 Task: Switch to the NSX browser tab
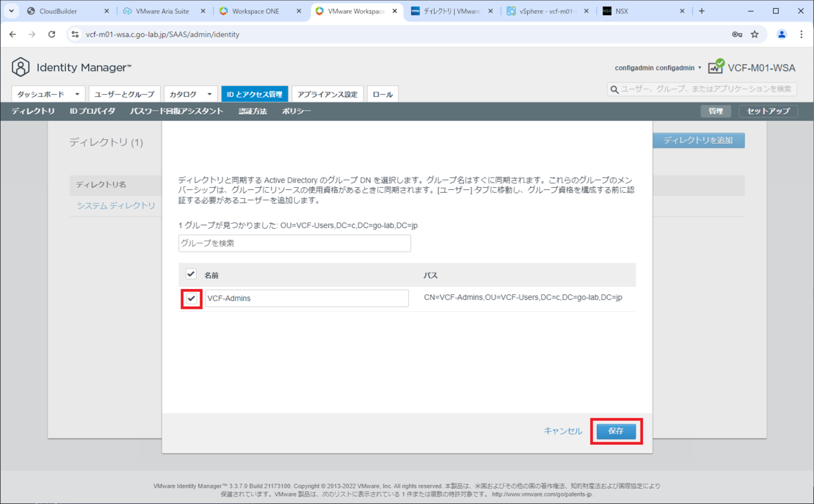click(644, 12)
